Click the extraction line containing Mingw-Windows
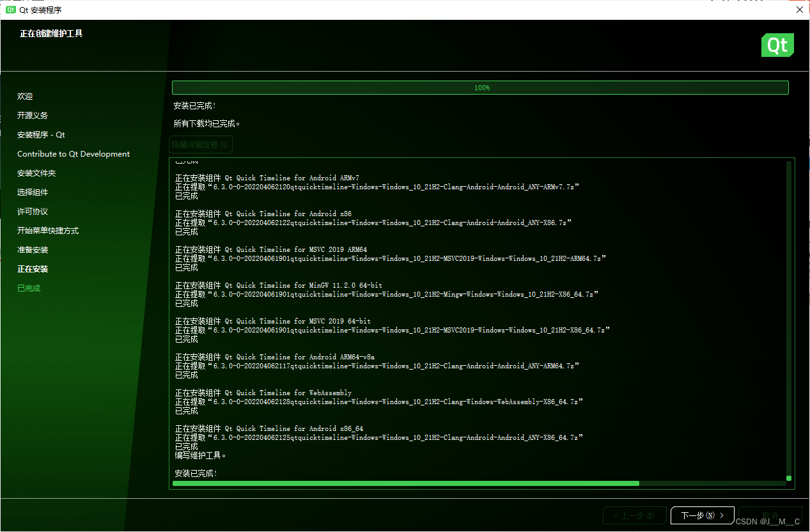 [387, 295]
